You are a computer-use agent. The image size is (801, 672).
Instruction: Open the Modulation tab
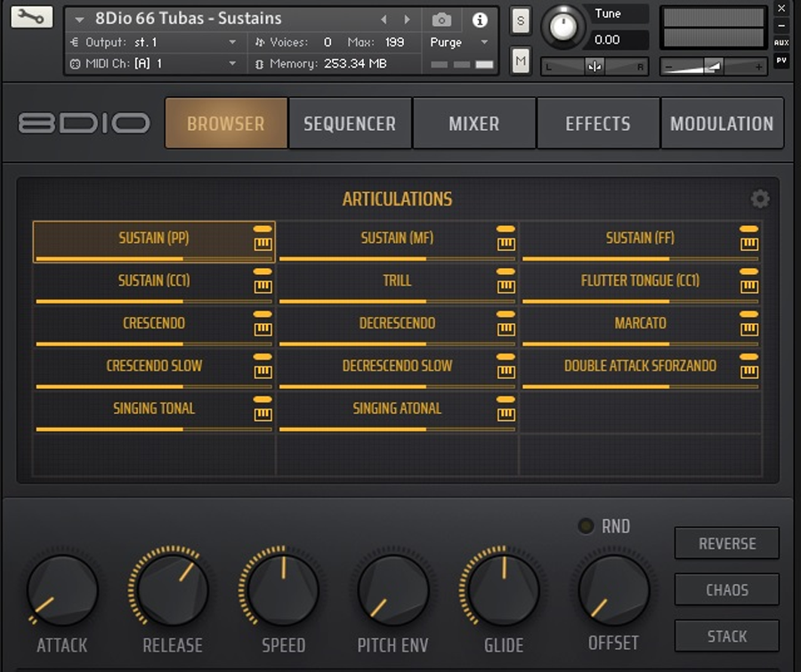[723, 123]
